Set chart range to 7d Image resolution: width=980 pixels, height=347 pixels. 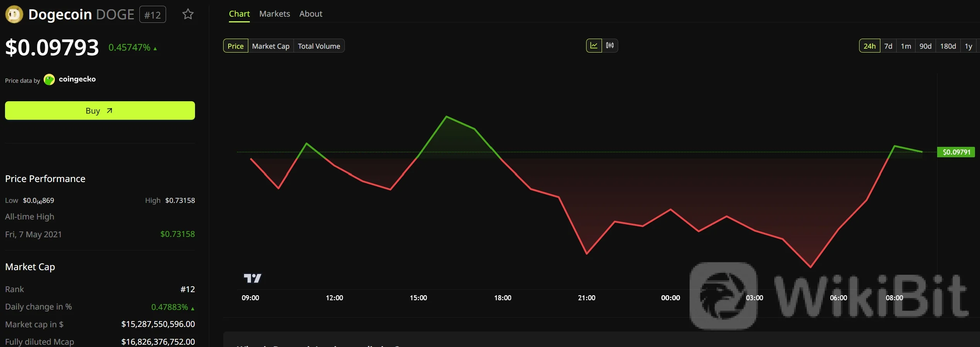pyautogui.click(x=888, y=46)
